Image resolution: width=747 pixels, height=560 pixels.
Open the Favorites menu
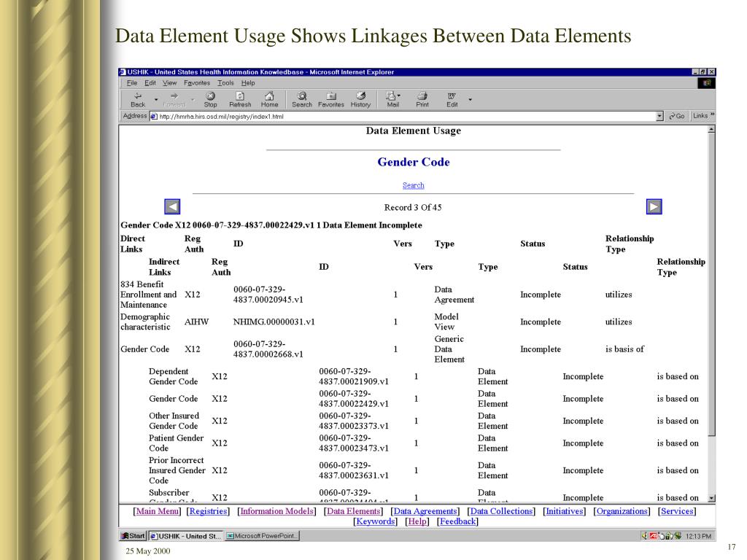pos(197,83)
